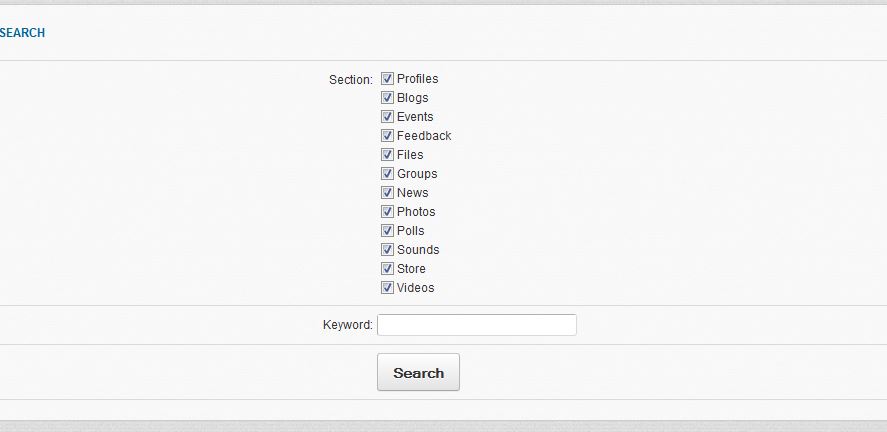Uncheck the Store checkbox
The width and height of the screenshot is (887, 432).
click(387, 269)
